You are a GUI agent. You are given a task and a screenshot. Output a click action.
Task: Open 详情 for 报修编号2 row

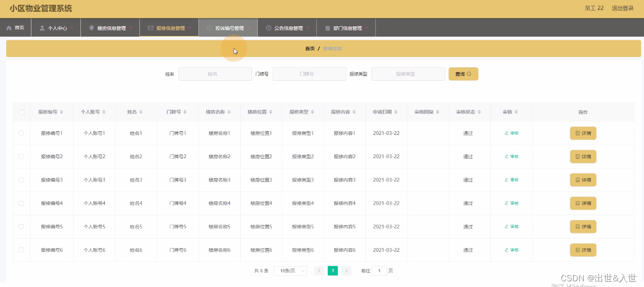click(x=583, y=157)
